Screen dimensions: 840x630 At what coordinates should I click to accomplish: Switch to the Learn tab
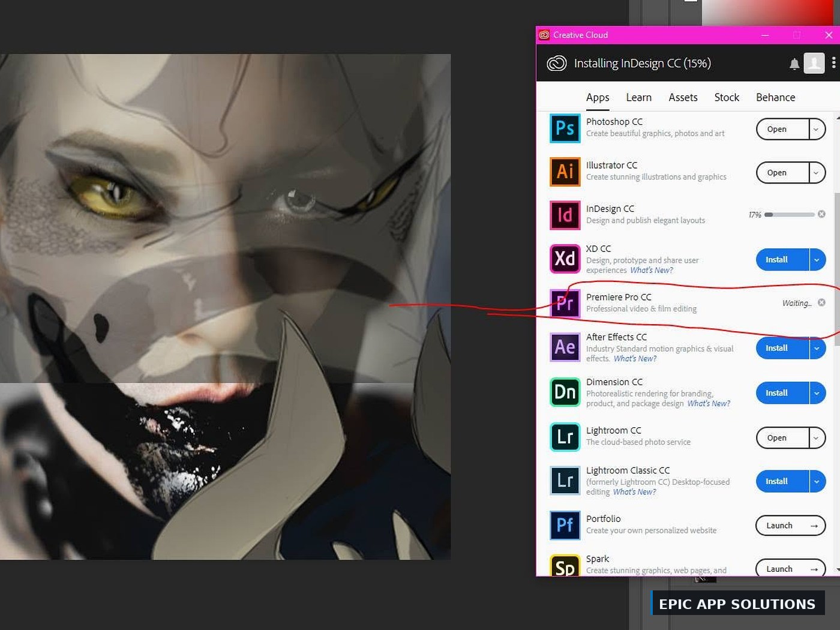[x=638, y=97]
